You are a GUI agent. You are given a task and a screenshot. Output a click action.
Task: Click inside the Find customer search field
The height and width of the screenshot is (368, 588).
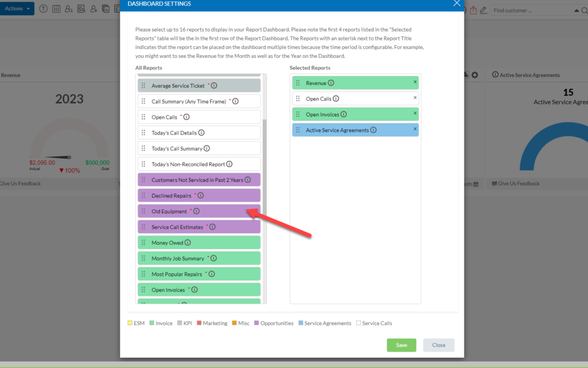click(x=523, y=10)
